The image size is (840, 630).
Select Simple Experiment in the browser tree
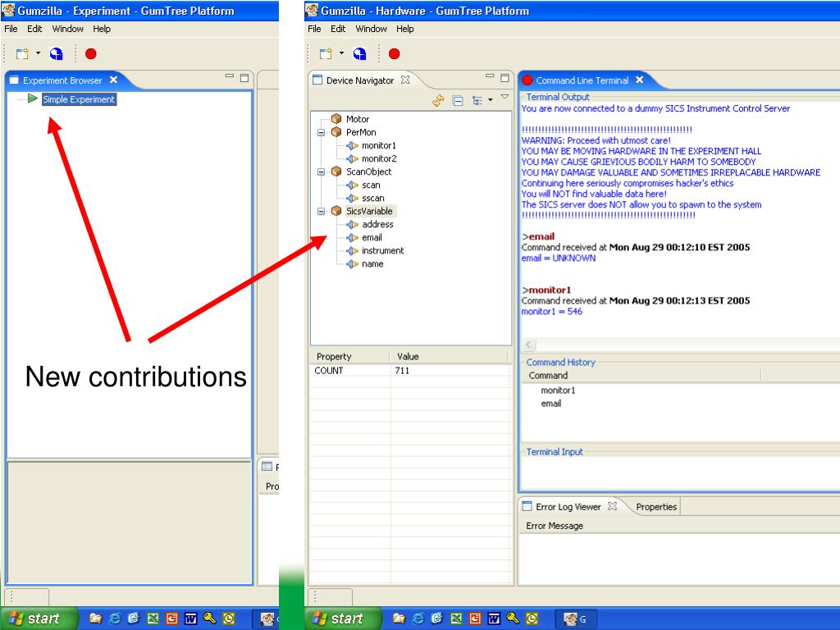79,99
